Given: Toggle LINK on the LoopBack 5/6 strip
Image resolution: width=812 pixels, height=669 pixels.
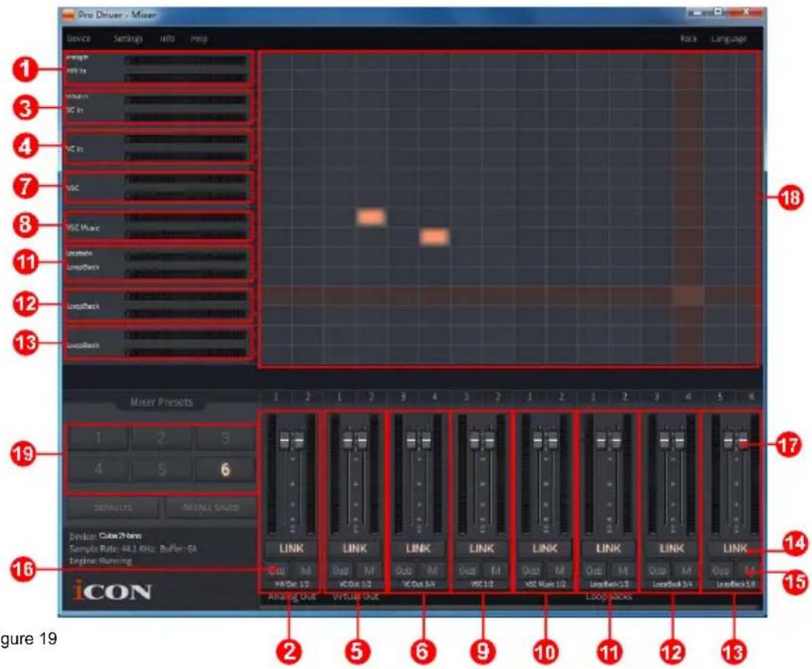Looking at the screenshot, I should coord(735,548).
